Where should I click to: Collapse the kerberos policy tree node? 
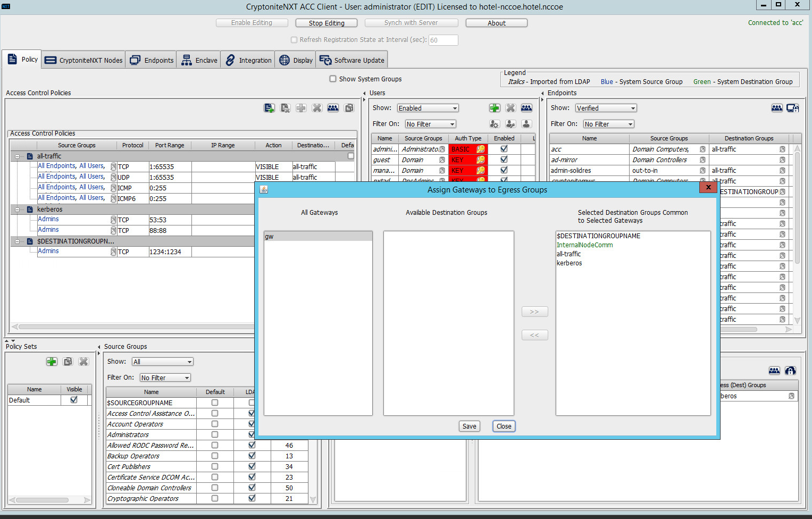point(17,210)
